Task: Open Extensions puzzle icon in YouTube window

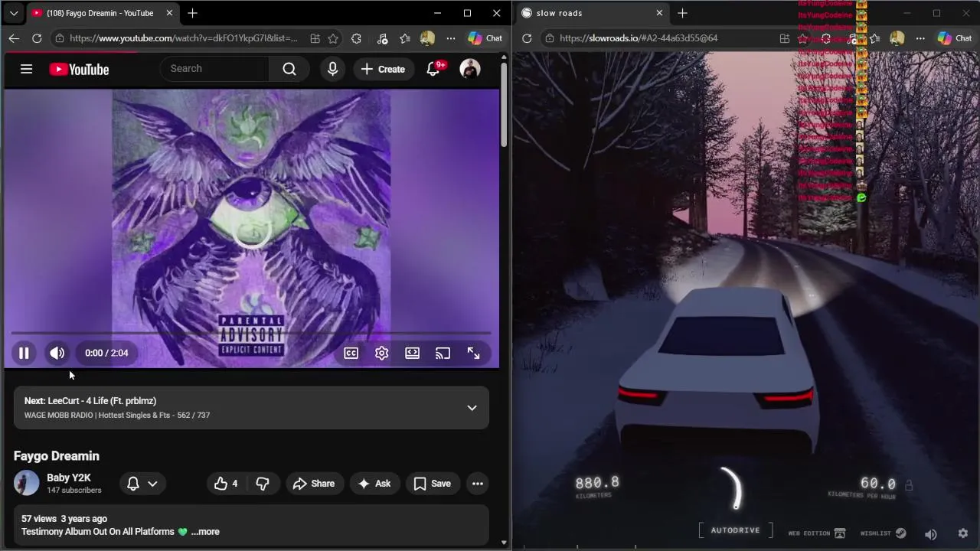Action: (356, 38)
